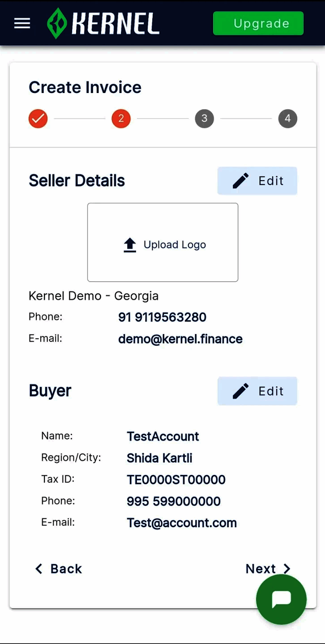Click the upload arrow icon
The height and width of the screenshot is (644, 325).
pyautogui.click(x=130, y=245)
